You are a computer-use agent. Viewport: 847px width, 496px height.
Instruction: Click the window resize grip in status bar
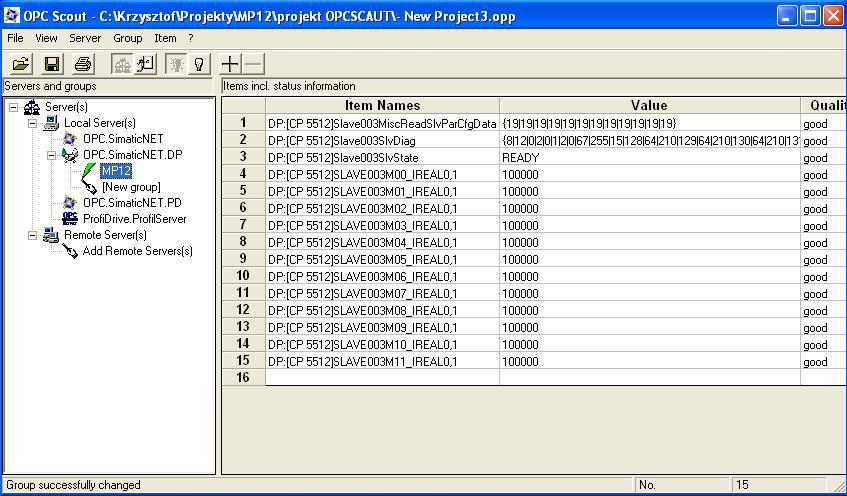(x=839, y=486)
